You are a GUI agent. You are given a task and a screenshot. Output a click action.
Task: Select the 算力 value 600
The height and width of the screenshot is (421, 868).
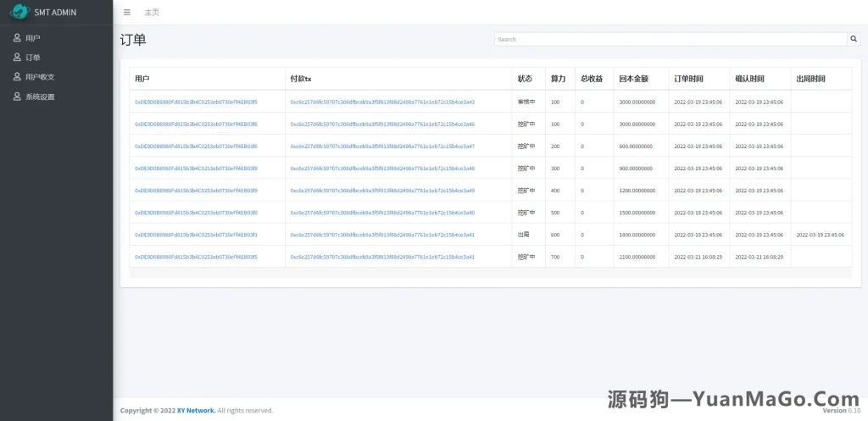(555, 235)
